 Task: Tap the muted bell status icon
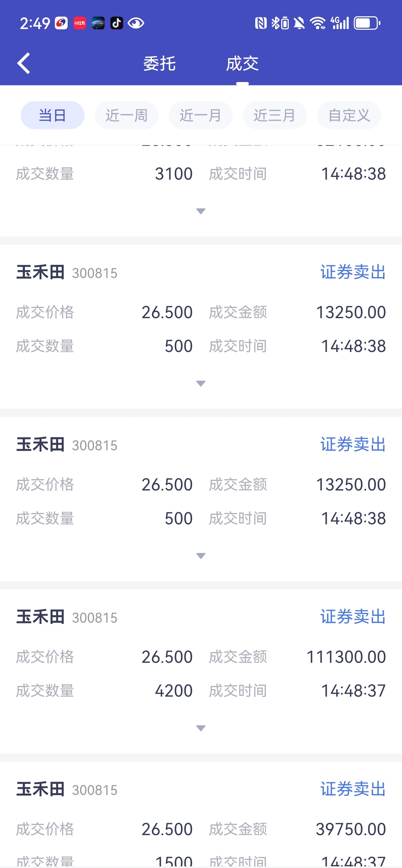[x=299, y=23]
